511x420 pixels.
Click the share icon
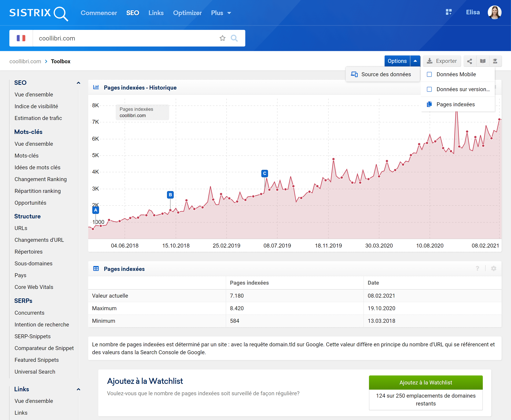(x=470, y=61)
